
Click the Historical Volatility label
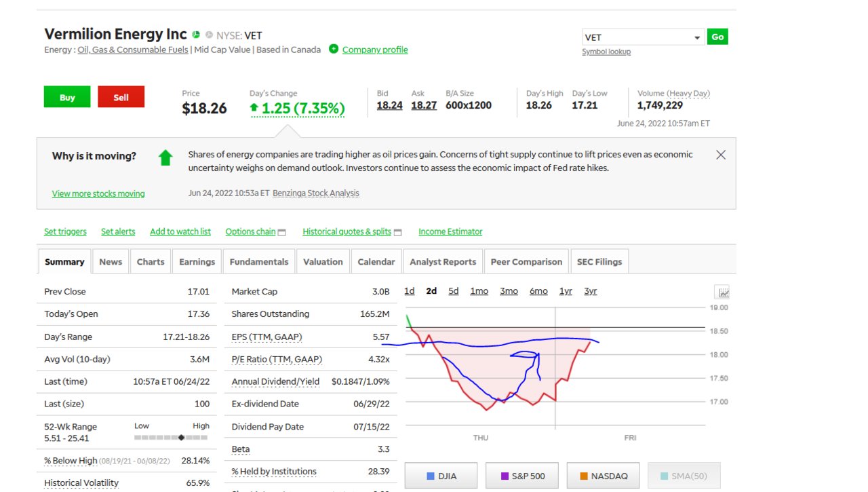tap(81, 483)
